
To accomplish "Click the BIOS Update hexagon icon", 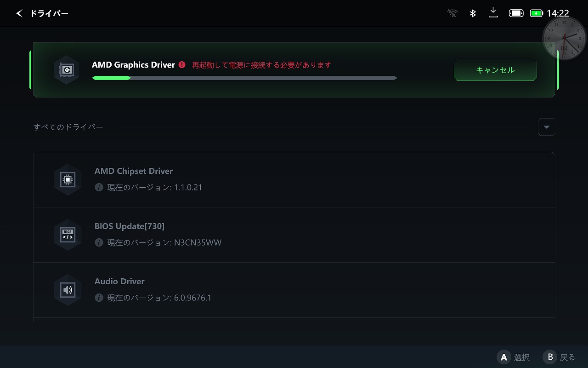I will (x=68, y=235).
